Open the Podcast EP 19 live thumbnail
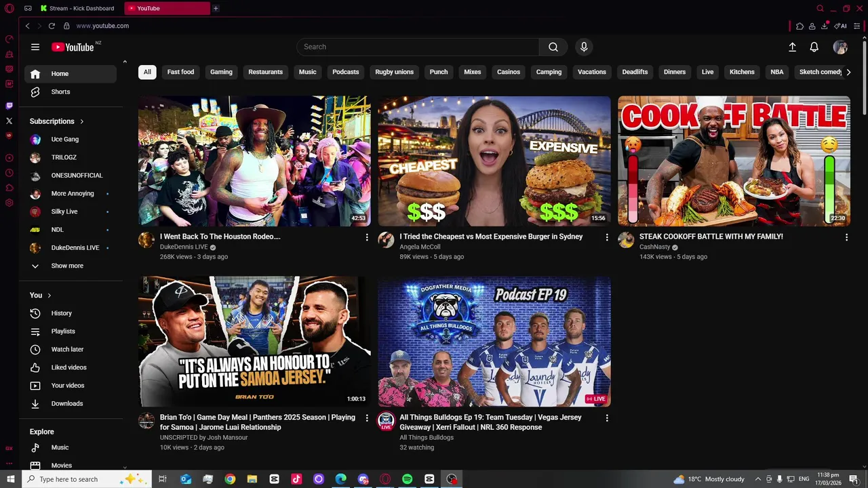Viewport: 868px width, 488px height. (494, 342)
